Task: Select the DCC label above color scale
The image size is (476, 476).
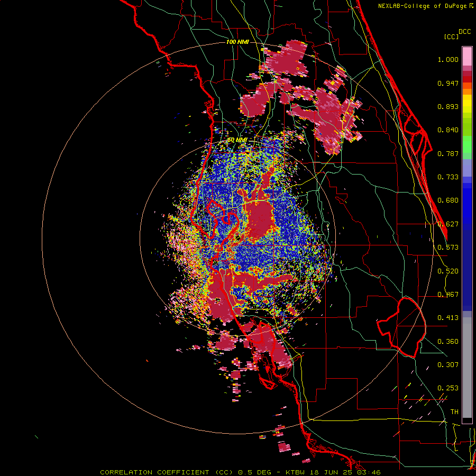Action: click(464, 31)
